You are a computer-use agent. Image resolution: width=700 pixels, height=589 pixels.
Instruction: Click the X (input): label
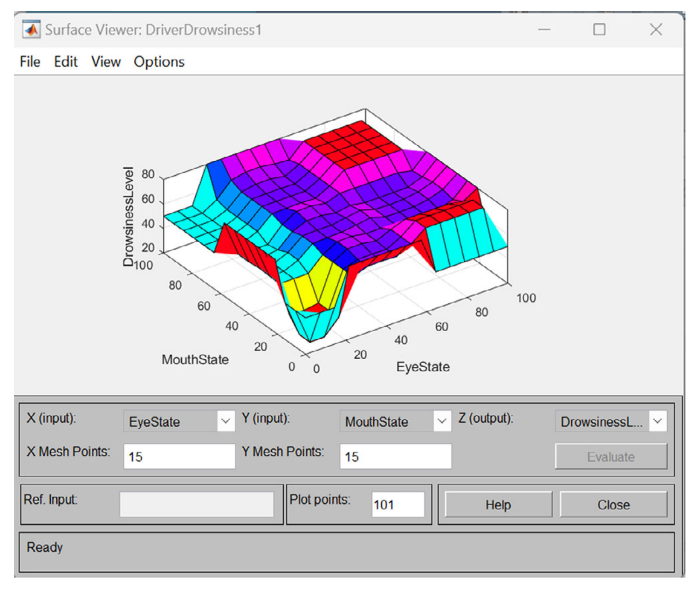tap(51, 418)
